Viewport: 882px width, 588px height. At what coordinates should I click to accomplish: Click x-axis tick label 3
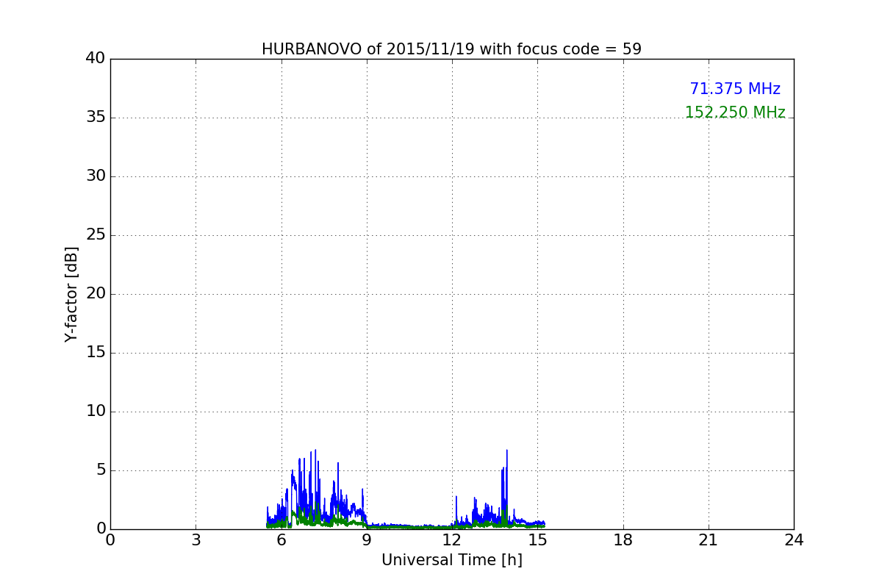(x=196, y=540)
